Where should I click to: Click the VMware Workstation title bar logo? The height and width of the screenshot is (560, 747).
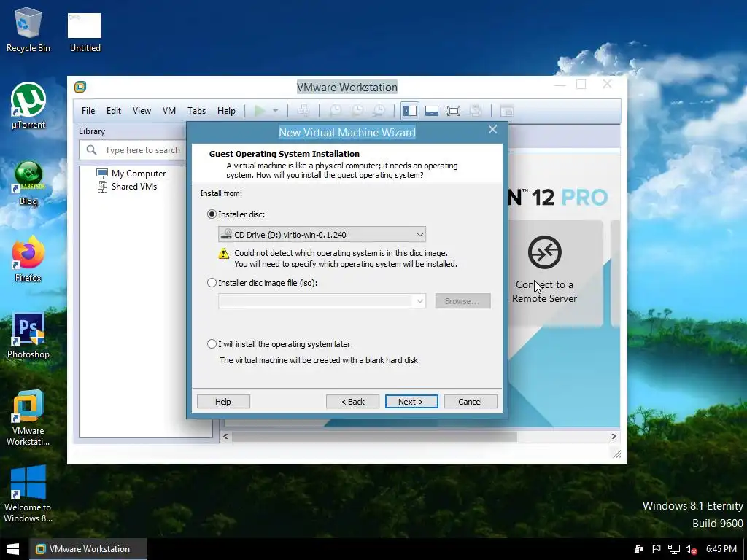[x=80, y=87]
